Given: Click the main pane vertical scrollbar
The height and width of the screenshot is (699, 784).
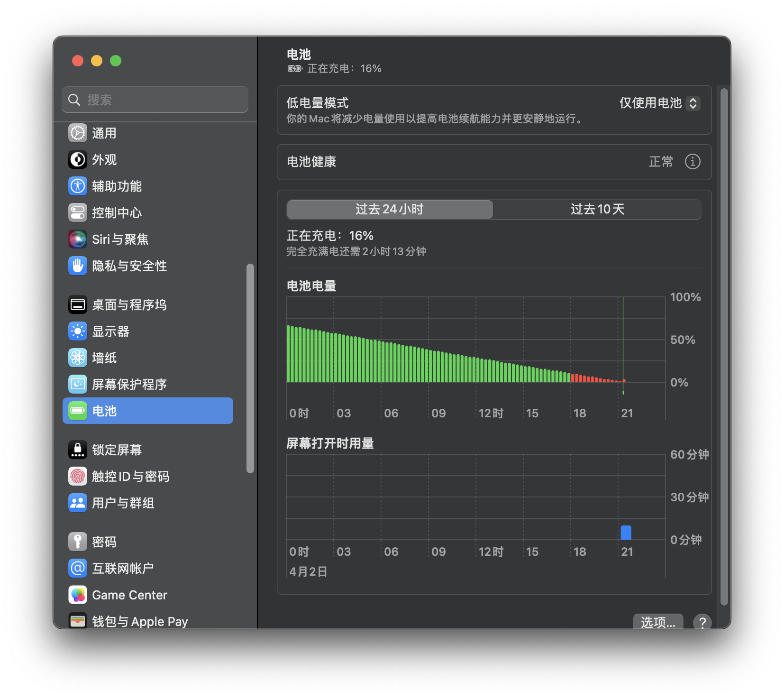Looking at the screenshot, I should 724,346.
